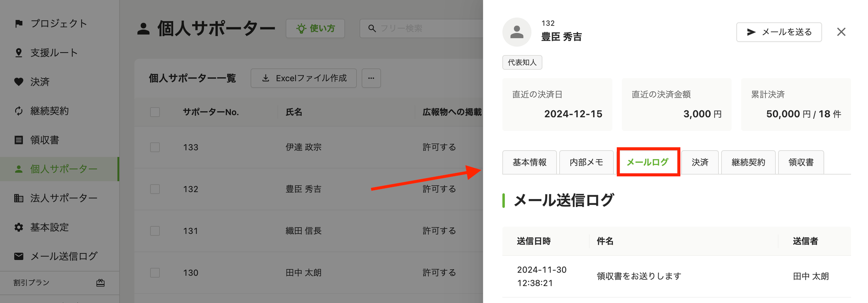Click supporter number 130
868x303 pixels.
click(x=191, y=272)
